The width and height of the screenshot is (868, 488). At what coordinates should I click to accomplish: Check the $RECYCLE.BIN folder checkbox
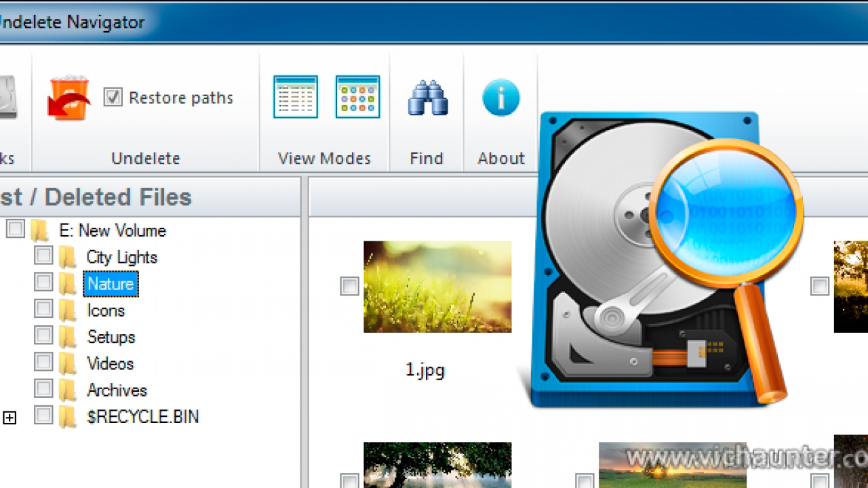coord(43,415)
